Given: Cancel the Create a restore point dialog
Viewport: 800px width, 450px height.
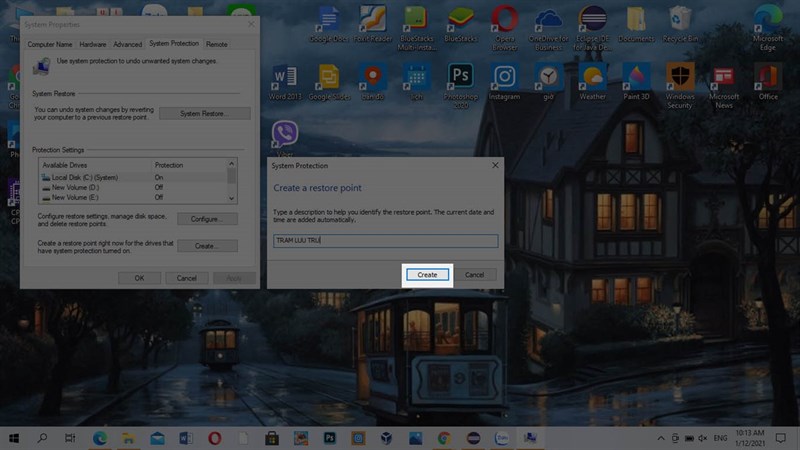Looking at the screenshot, I should (474, 275).
